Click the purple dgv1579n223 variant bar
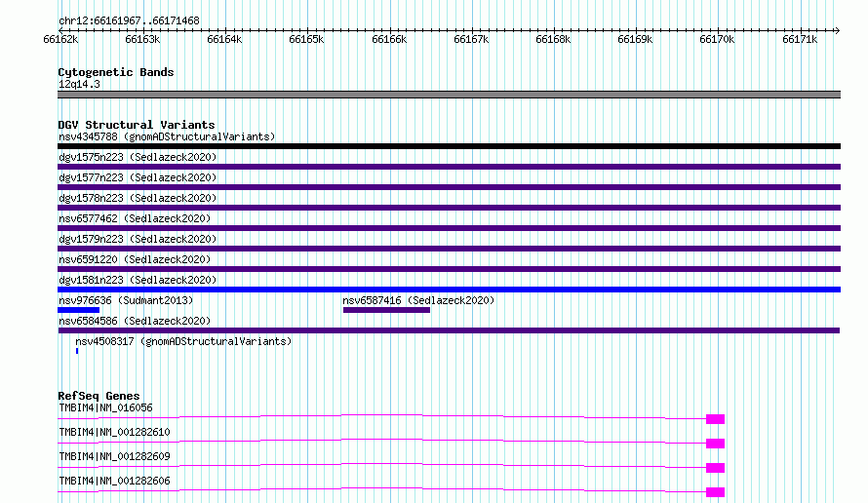The width and height of the screenshot is (868, 503). coord(449,249)
